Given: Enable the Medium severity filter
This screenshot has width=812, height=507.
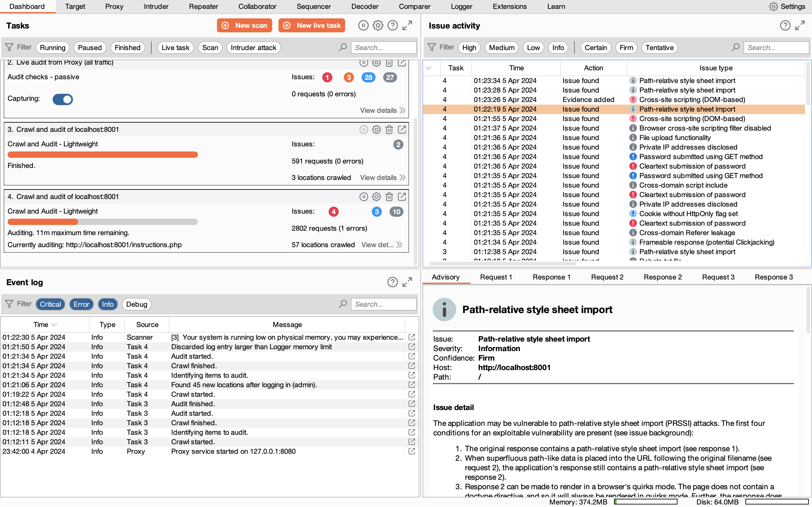Looking at the screenshot, I should click(x=501, y=47).
